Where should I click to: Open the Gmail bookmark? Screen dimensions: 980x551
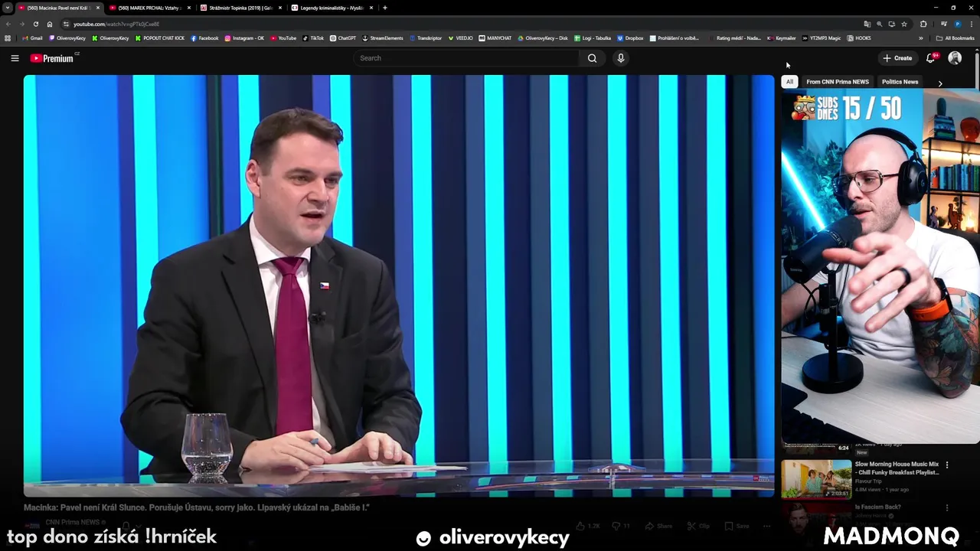click(x=33, y=38)
